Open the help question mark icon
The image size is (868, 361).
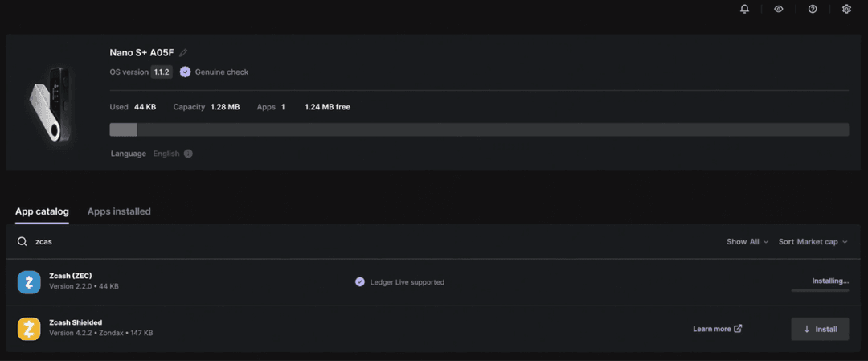pos(813,9)
